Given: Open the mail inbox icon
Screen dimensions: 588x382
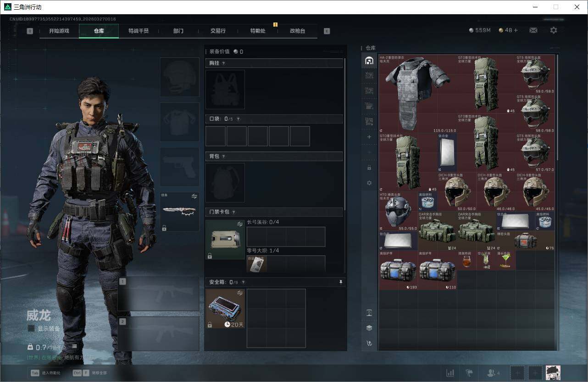Looking at the screenshot, I should [x=533, y=30].
